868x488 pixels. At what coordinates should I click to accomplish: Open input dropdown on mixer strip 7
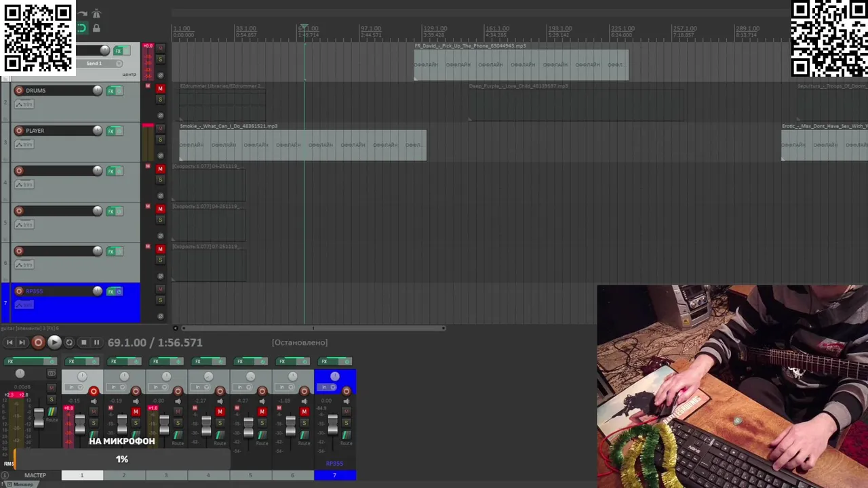(327, 388)
